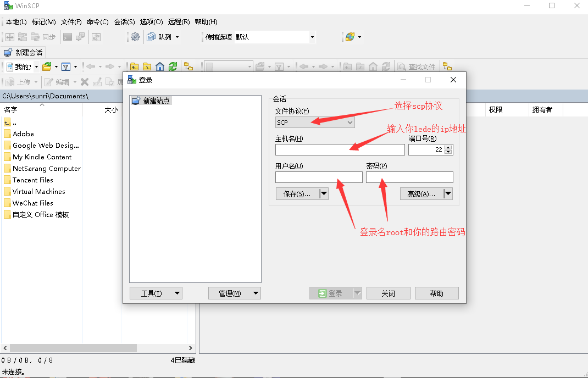Click the parent directory folder icon
This screenshot has width=588, height=378.
pyautogui.click(x=134, y=66)
